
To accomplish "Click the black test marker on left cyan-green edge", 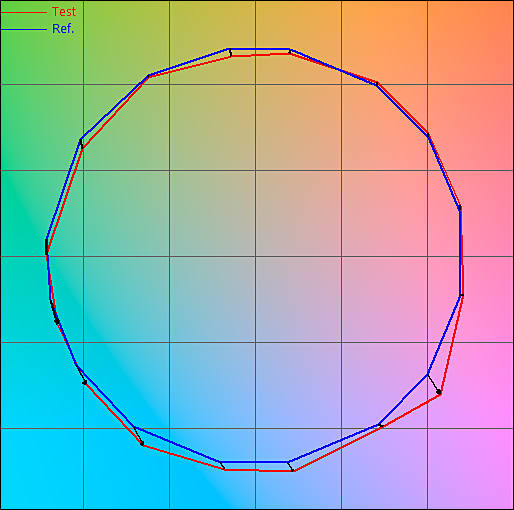I will [57, 321].
